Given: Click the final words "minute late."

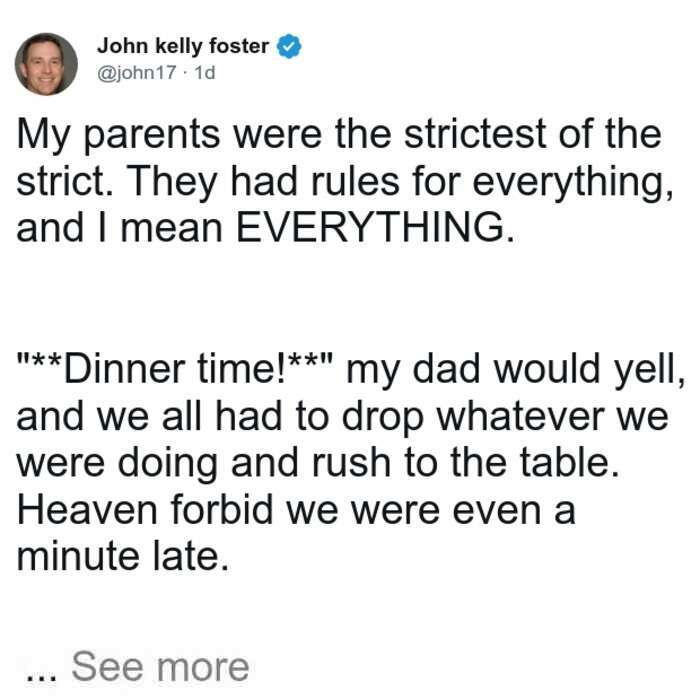Looking at the screenshot, I should pos(123,557).
